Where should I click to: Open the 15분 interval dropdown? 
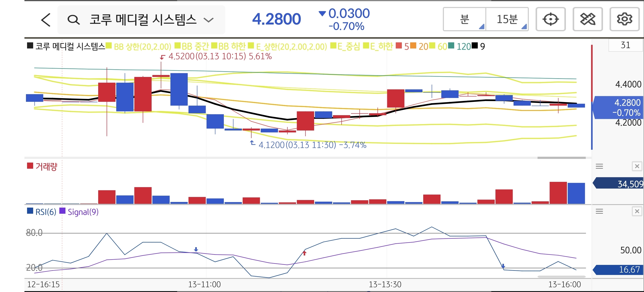[507, 19]
